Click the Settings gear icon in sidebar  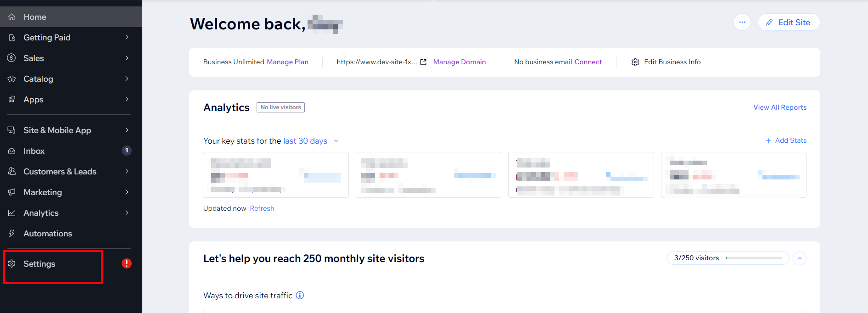coord(12,264)
